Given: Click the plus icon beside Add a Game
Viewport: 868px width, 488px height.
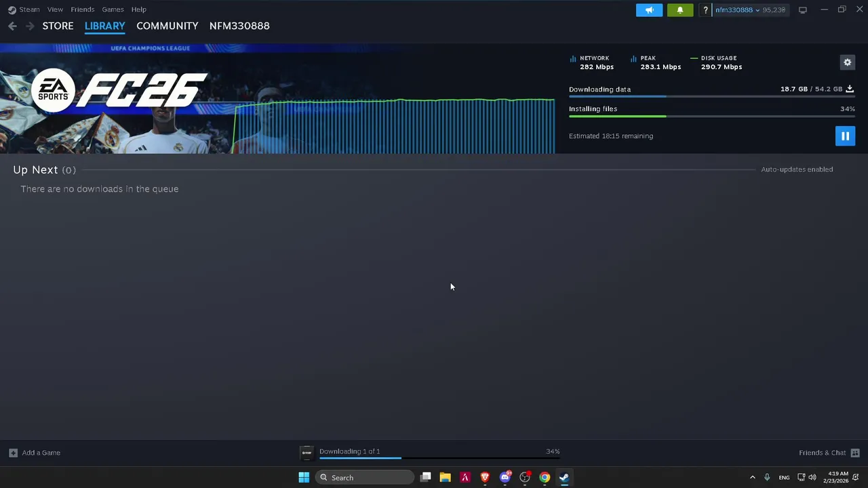Looking at the screenshot, I should [x=13, y=453].
